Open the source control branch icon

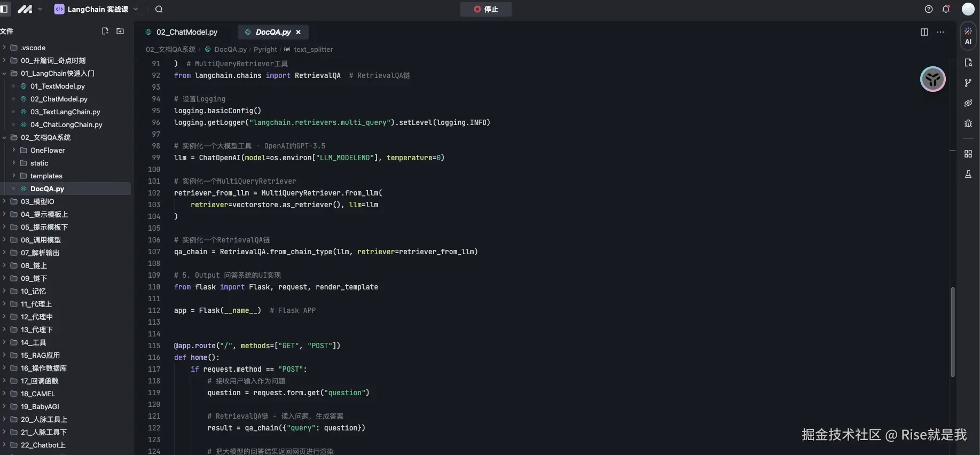968,83
